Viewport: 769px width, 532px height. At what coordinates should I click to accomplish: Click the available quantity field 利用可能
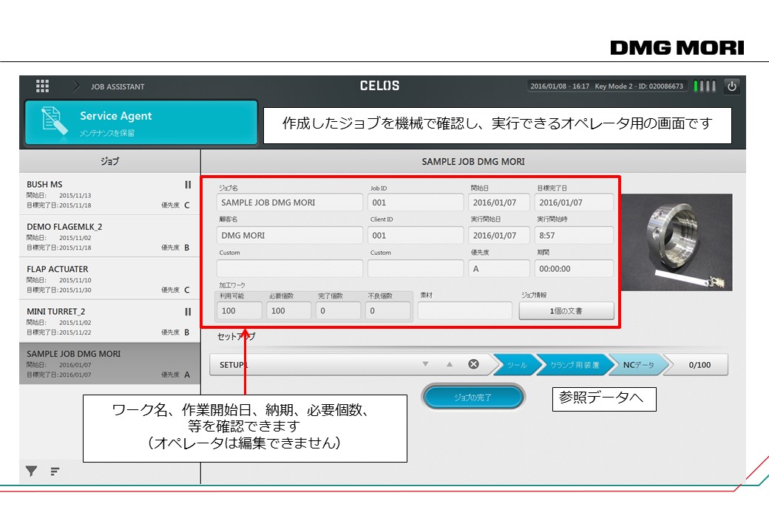[239, 310]
